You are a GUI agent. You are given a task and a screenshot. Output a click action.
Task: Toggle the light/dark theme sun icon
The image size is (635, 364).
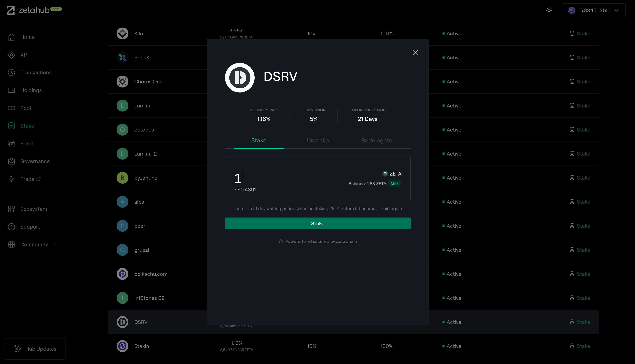549,10
